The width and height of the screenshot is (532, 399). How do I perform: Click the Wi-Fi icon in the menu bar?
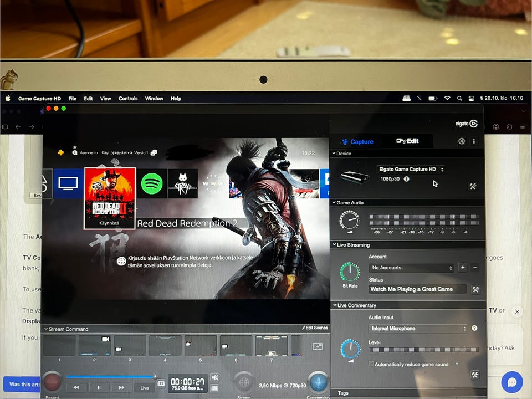click(447, 98)
